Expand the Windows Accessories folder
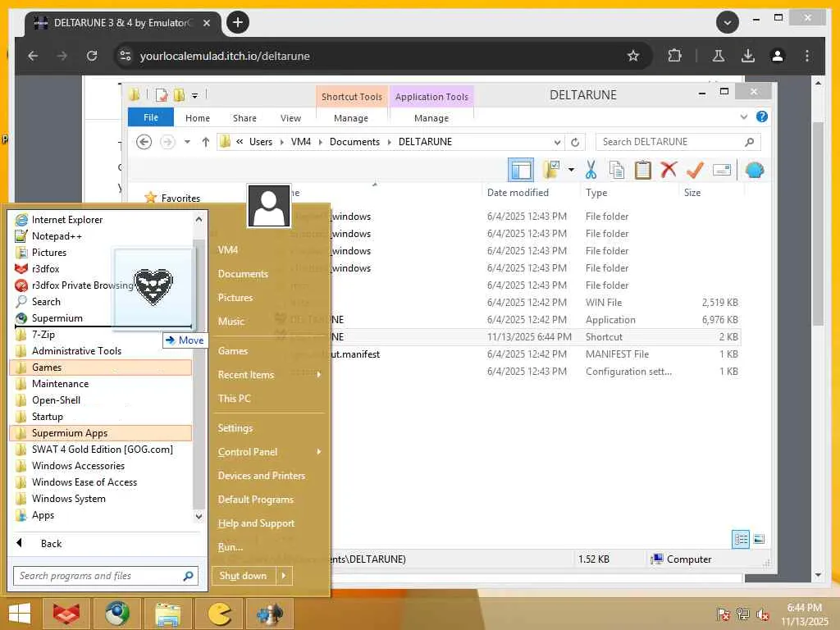840x630 pixels. [x=101, y=466]
